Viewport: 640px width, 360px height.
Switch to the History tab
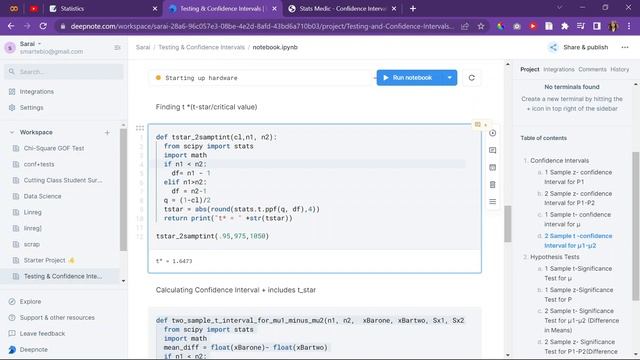620,69
